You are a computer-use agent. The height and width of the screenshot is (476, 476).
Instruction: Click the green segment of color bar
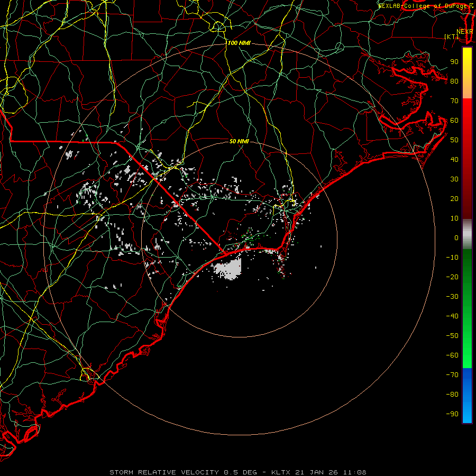coord(467,309)
